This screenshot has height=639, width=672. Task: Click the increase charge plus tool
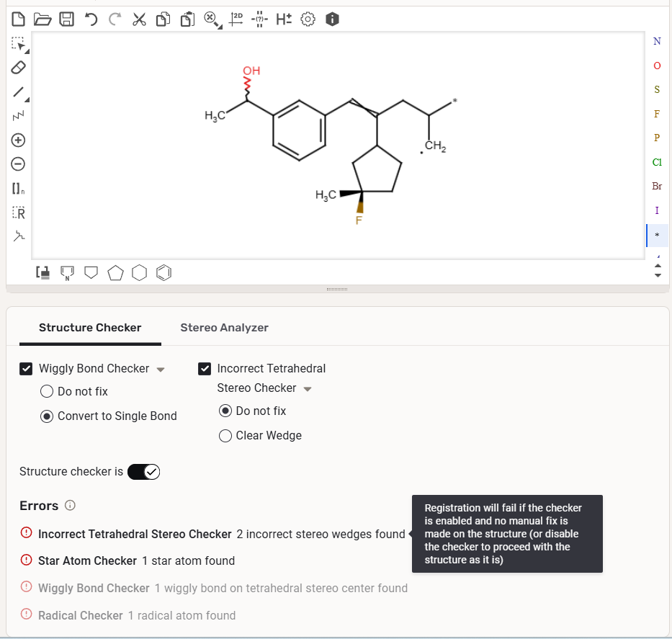(18, 140)
